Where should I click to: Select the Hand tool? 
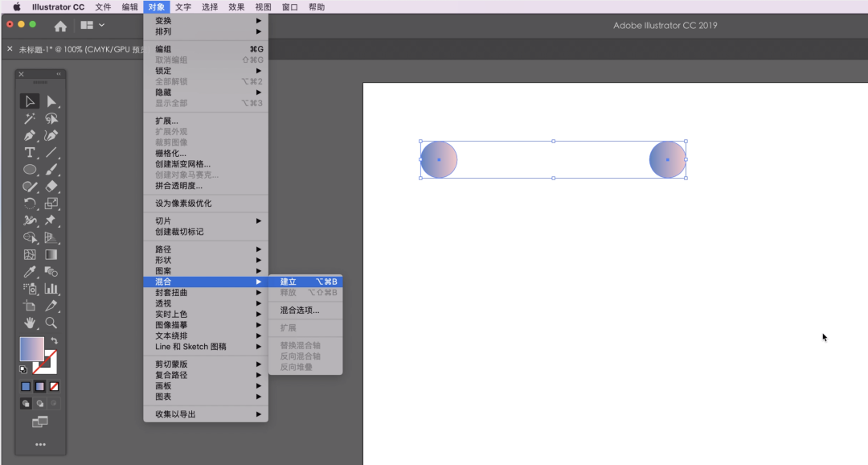point(30,323)
